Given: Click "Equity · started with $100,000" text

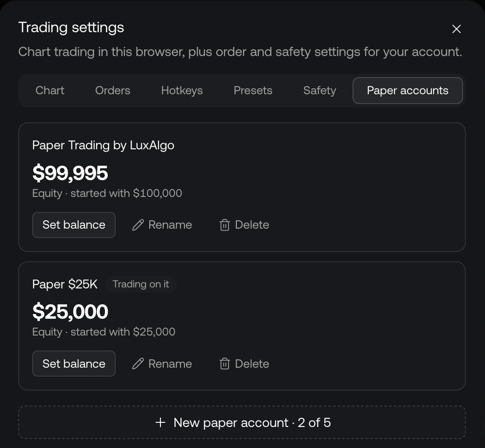Looking at the screenshot, I should [107, 193].
